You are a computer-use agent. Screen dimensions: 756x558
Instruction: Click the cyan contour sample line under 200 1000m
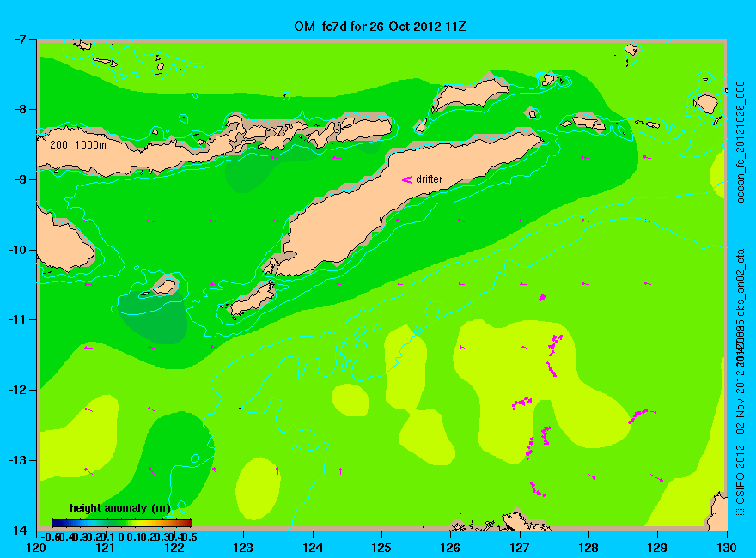(70, 155)
